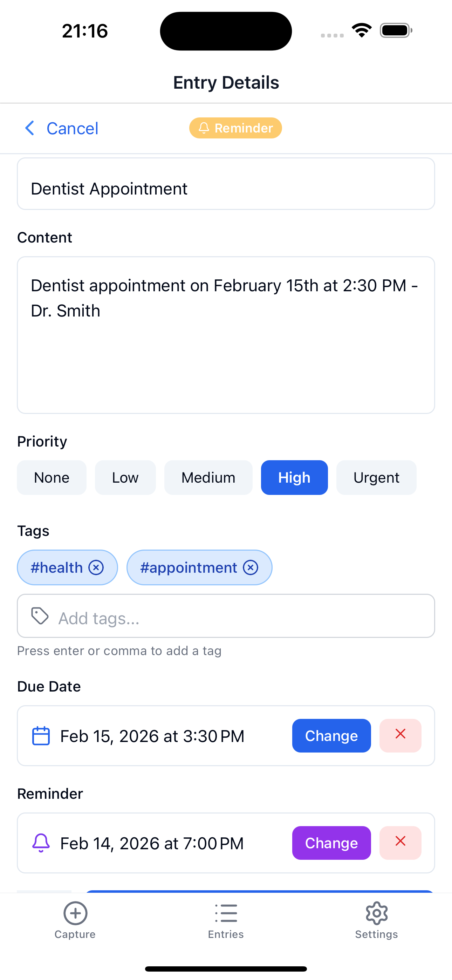Image resolution: width=452 pixels, height=980 pixels.
Task: Set priority to Low
Action: (125, 477)
